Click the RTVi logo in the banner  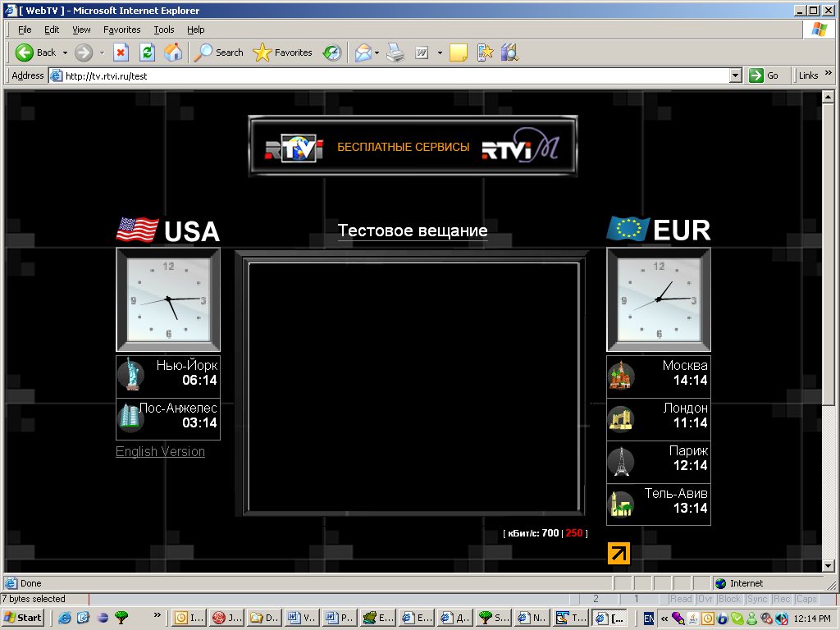pos(294,148)
